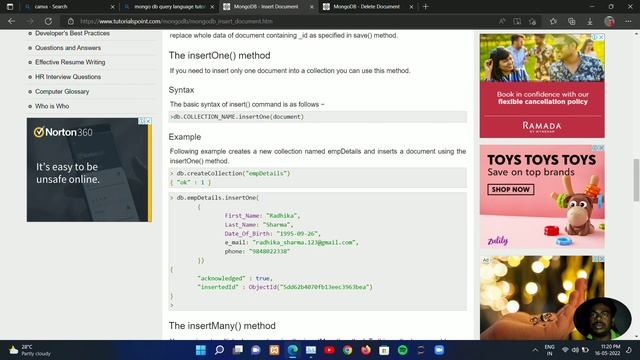The width and height of the screenshot is (640, 360).
Task: Open Questions and Answers link
Action: click(x=68, y=48)
